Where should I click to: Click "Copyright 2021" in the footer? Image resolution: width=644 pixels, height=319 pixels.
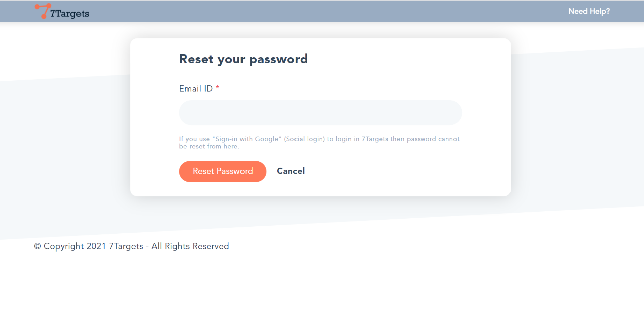(75, 246)
